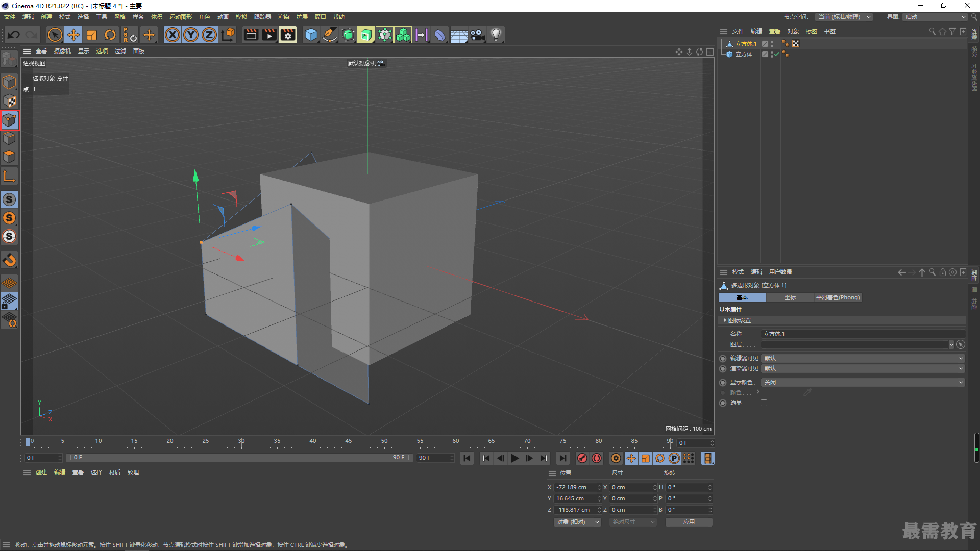Click the 应用 button
Image resolution: width=980 pixels, height=551 pixels.
(x=689, y=522)
